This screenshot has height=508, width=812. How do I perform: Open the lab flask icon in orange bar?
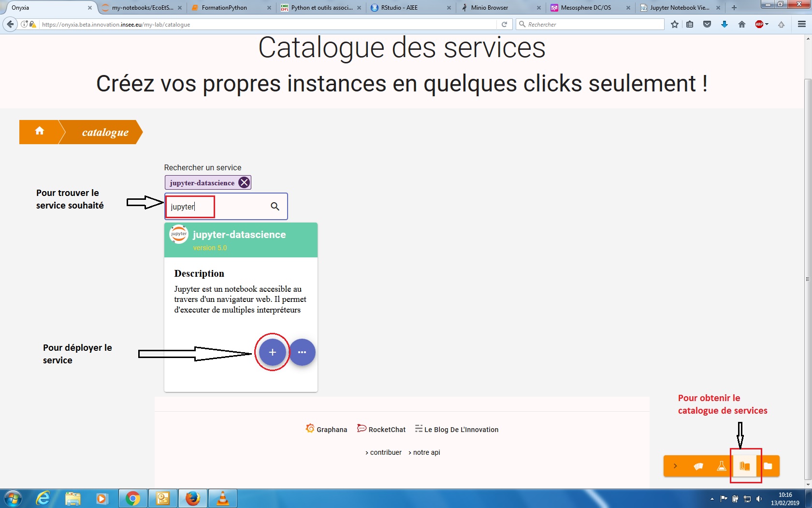(722, 466)
